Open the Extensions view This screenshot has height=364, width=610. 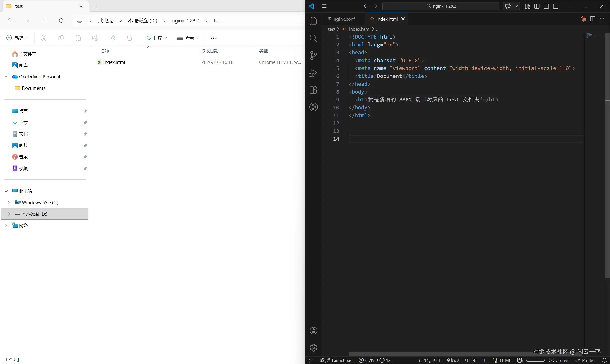313,90
